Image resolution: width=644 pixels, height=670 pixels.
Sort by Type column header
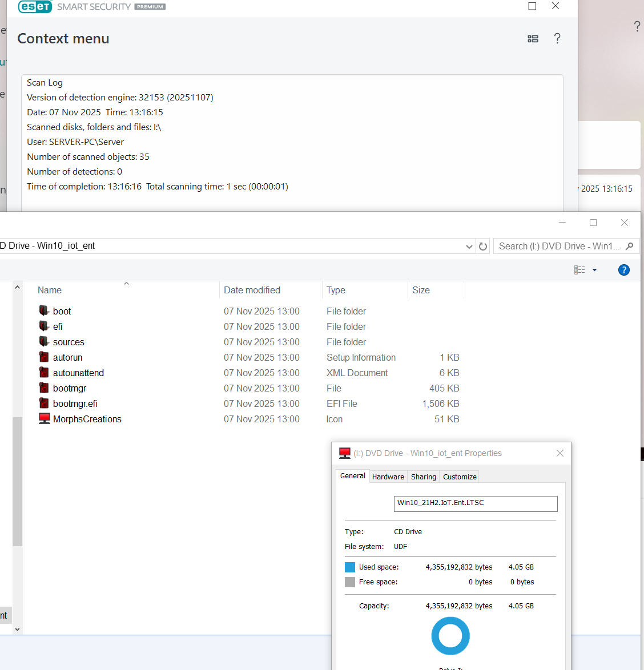(x=336, y=290)
